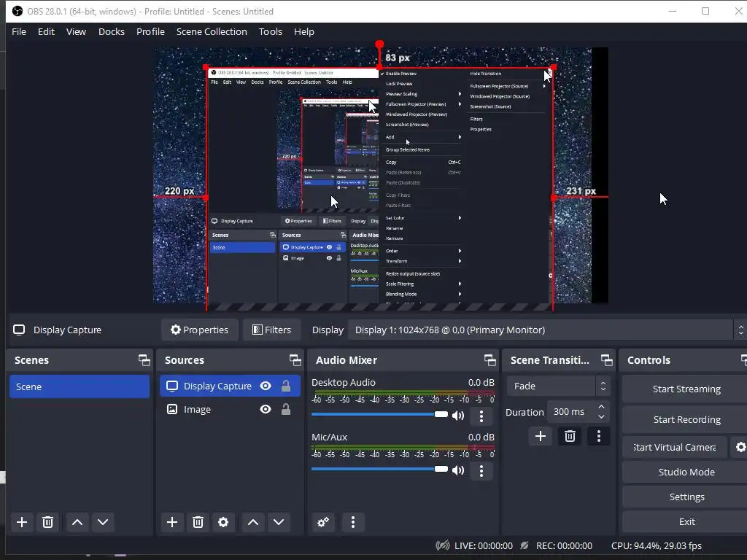Open the Help menu

(x=304, y=32)
